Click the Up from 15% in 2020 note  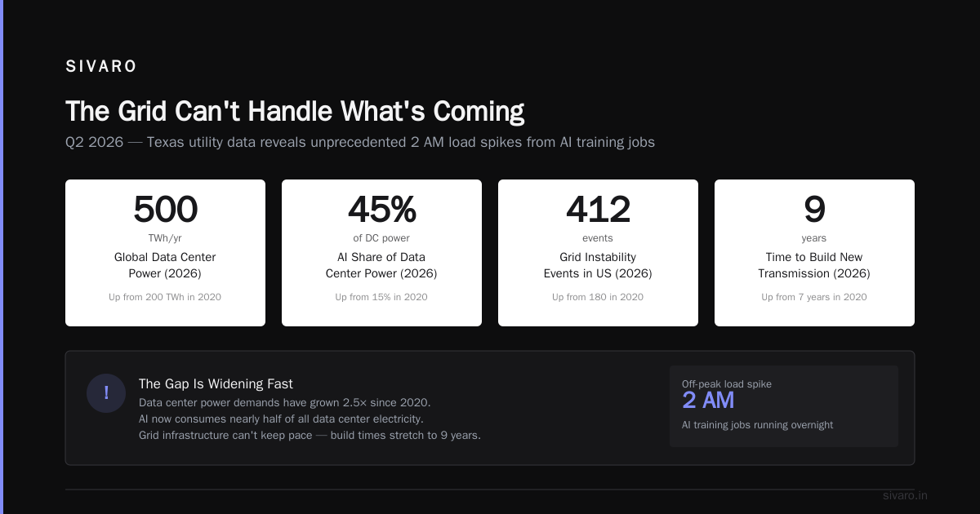381,297
